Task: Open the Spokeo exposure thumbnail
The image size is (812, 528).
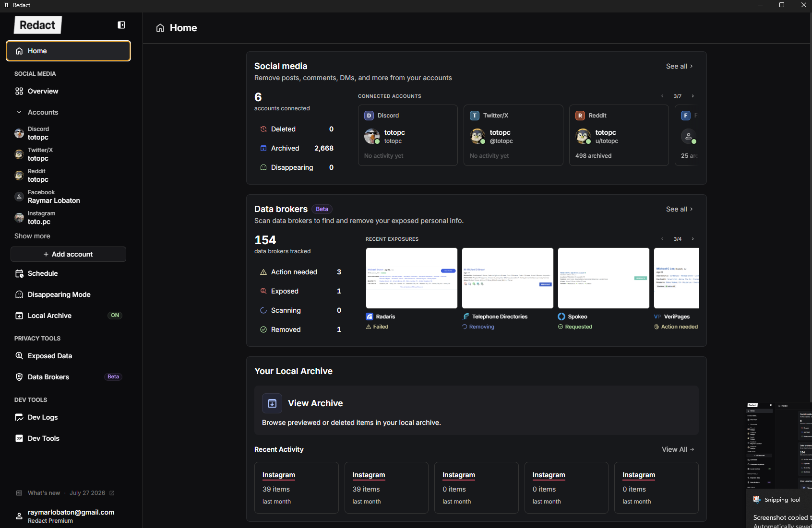Action: [604, 278]
